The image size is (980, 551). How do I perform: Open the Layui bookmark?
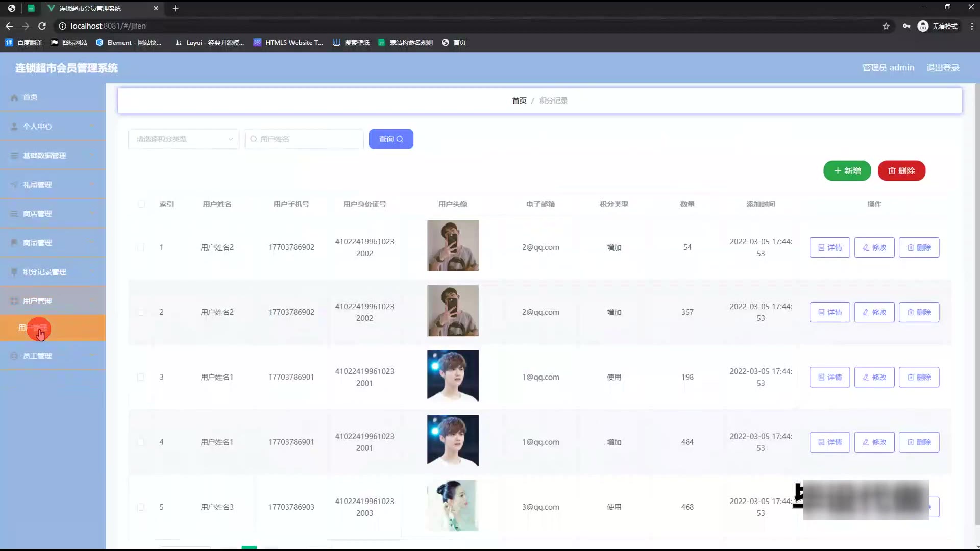click(x=209, y=43)
